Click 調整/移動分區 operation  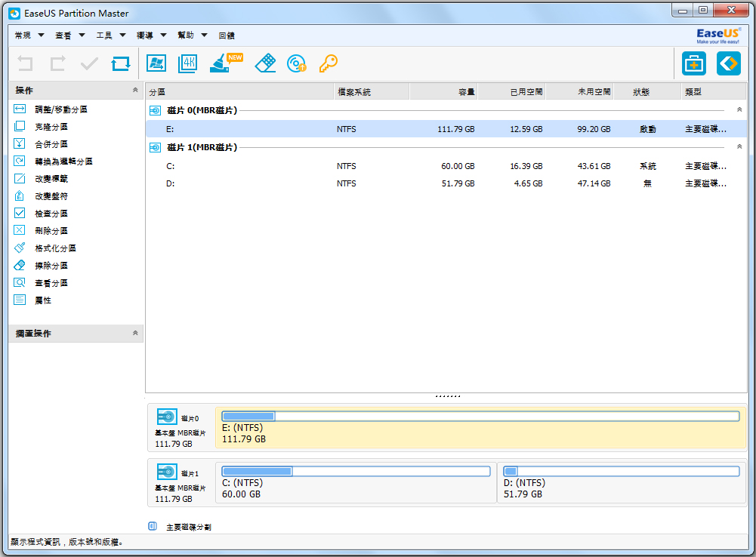(60, 109)
